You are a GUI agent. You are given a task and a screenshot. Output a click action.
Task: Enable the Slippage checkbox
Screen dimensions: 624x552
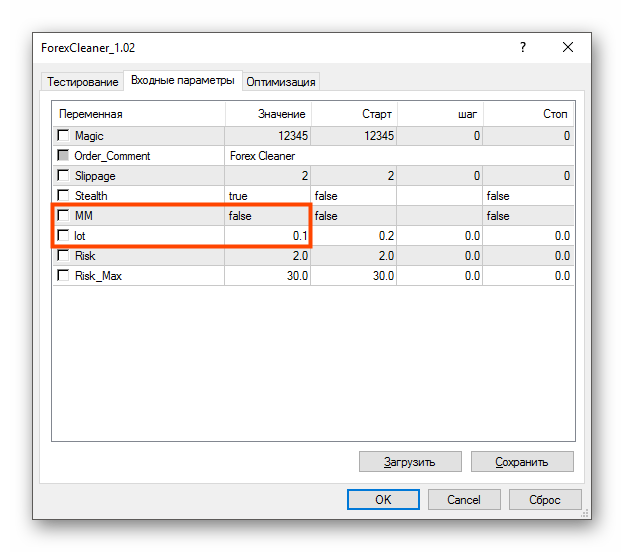point(63,175)
